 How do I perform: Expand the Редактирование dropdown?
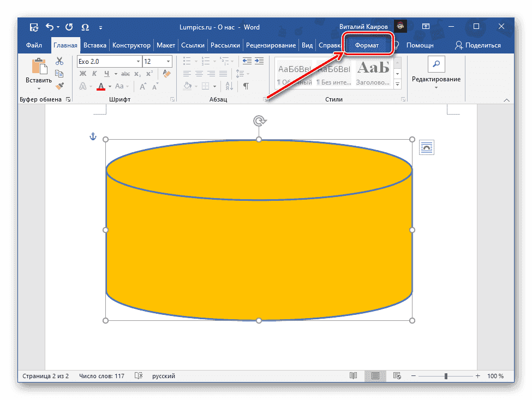tap(435, 86)
